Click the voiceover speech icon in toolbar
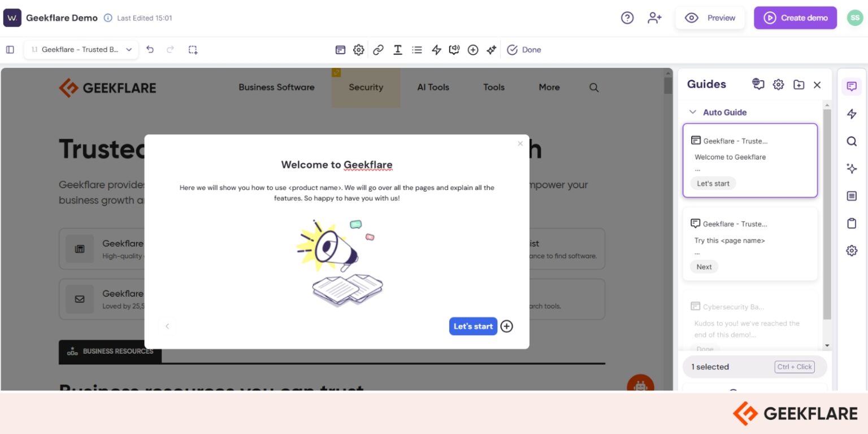The height and width of the screenshot is (434, 868). point(454,50)
